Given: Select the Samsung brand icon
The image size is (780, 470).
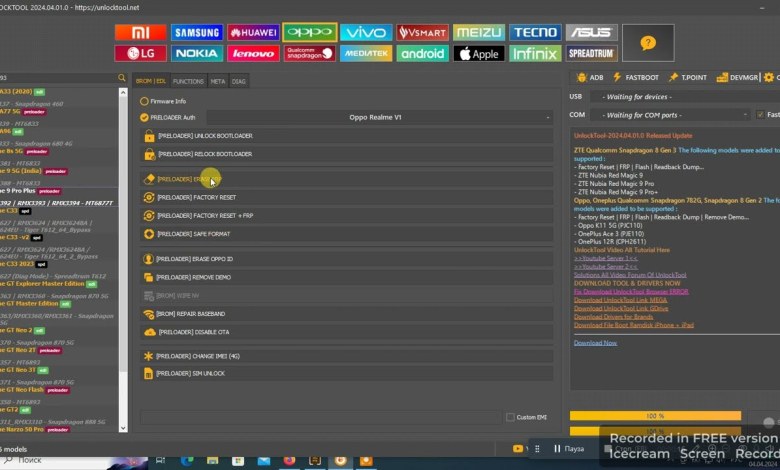Looking at the screenshot, I should [x=196, y=32].
